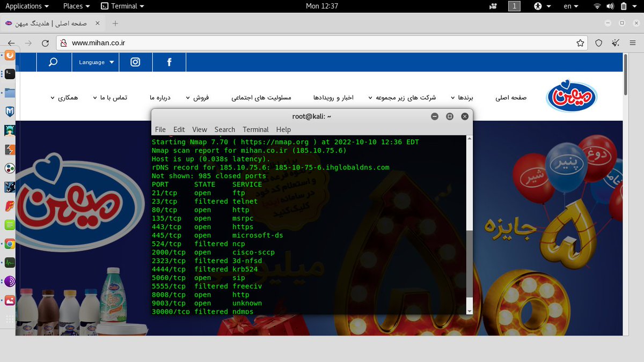Open the en keyboard layout dropdown
The image size is (644, 362).
coord(571,6)
